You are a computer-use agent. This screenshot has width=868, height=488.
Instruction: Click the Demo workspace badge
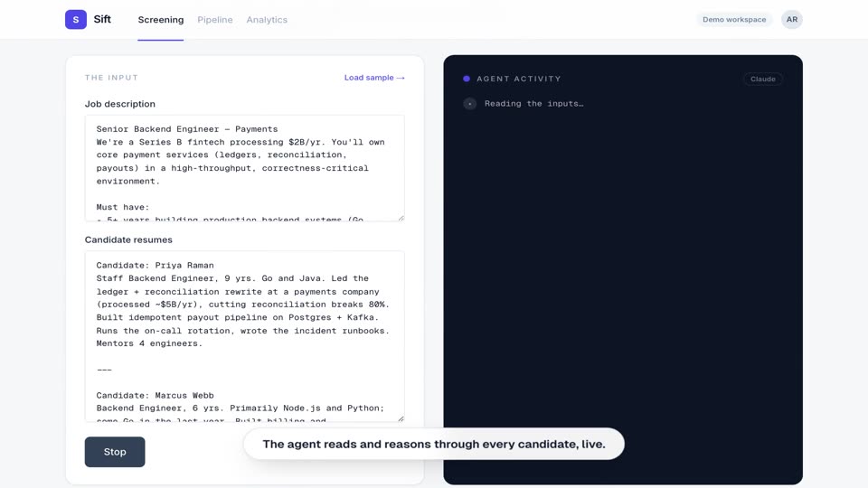pyautogui.click(x=734, y=19)
